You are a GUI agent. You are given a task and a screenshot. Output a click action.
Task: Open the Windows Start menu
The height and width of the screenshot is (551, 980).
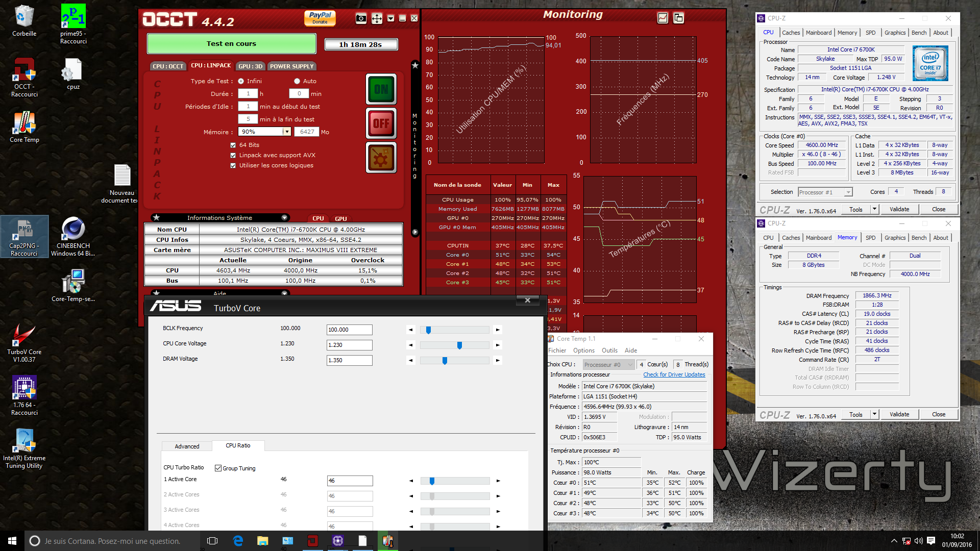coord(12,541)
